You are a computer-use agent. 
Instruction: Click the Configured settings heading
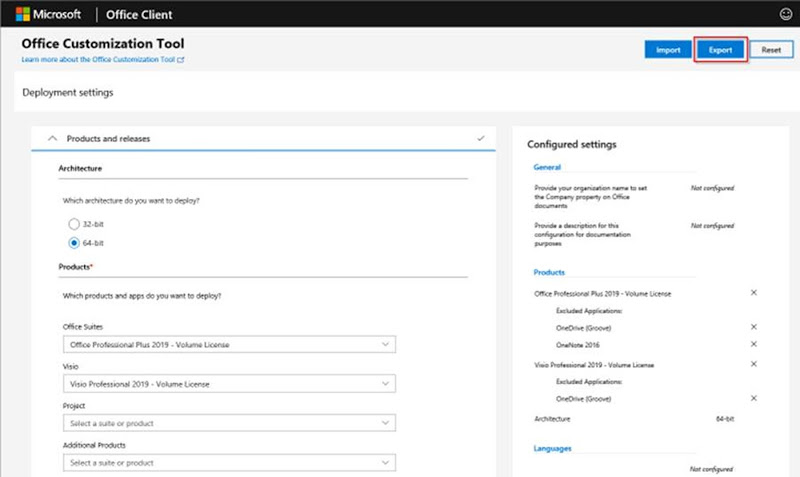pos(571,144)
